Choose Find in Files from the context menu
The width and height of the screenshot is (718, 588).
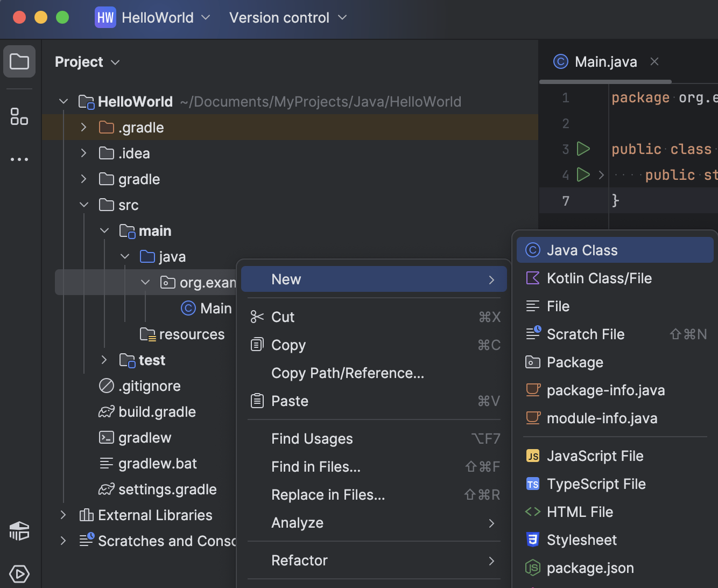316,466
